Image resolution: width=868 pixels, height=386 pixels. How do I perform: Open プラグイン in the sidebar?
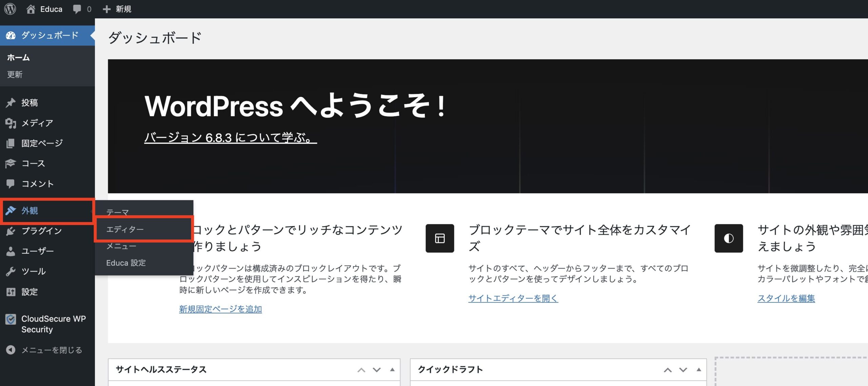point(41,231)
